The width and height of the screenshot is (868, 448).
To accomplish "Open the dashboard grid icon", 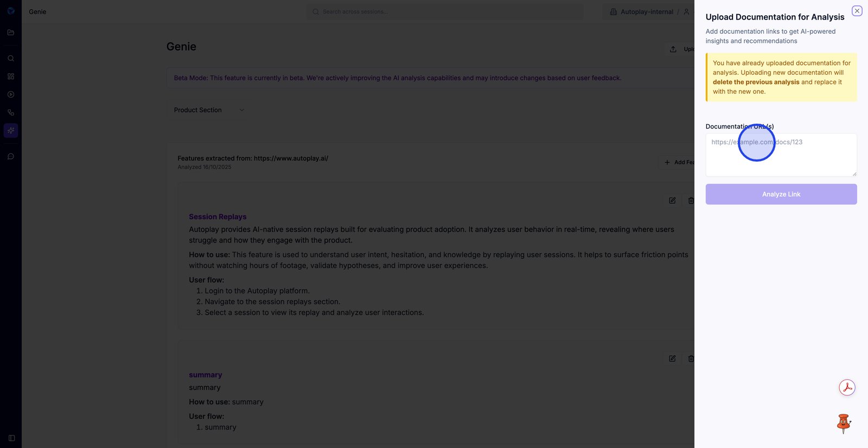I will click(x=11, y=76).
